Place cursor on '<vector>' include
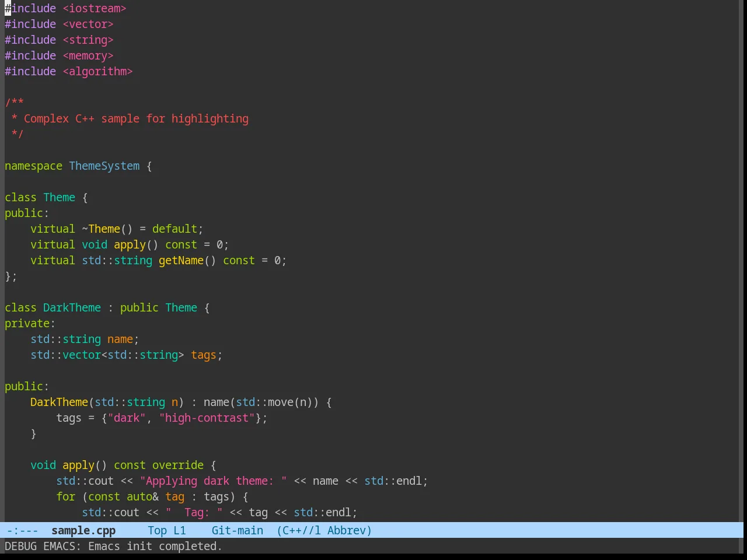This screenshot has width=747, height=560. pos(88,24)
